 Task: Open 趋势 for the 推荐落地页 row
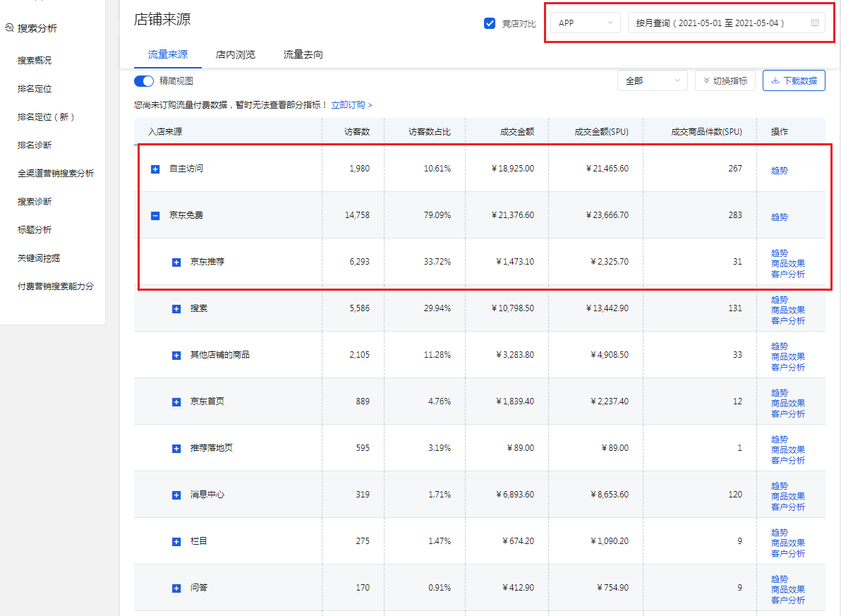click(780, 440)
